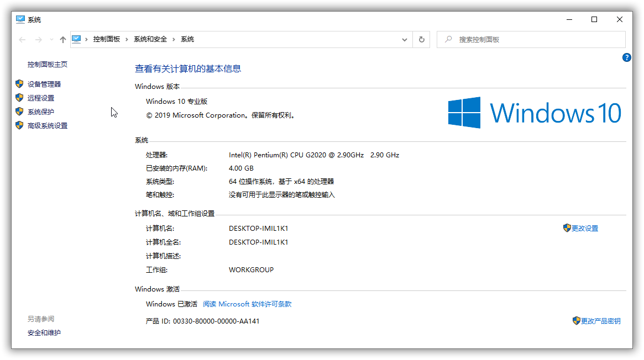Open 远程设置 link
The height and width of the screenshot is (360, 644).
pyautogui.click(x=41, y=98)
